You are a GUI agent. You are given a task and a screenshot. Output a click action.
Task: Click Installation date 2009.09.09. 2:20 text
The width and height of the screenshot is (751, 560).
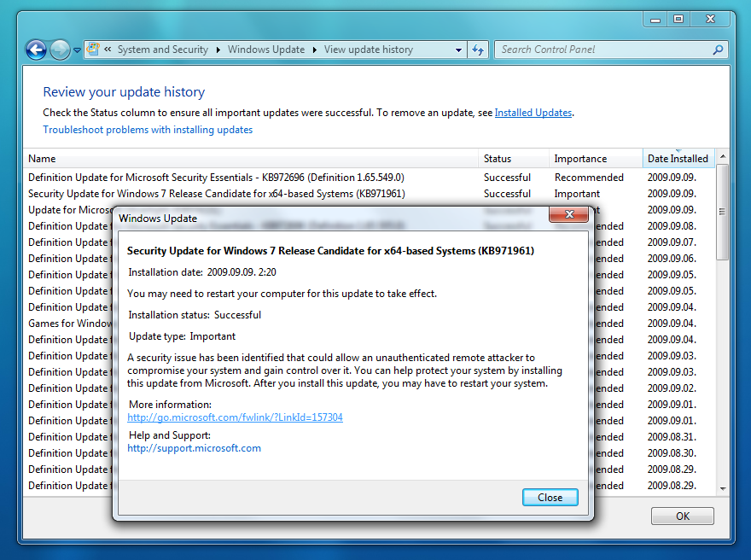(x=202, y=272)
